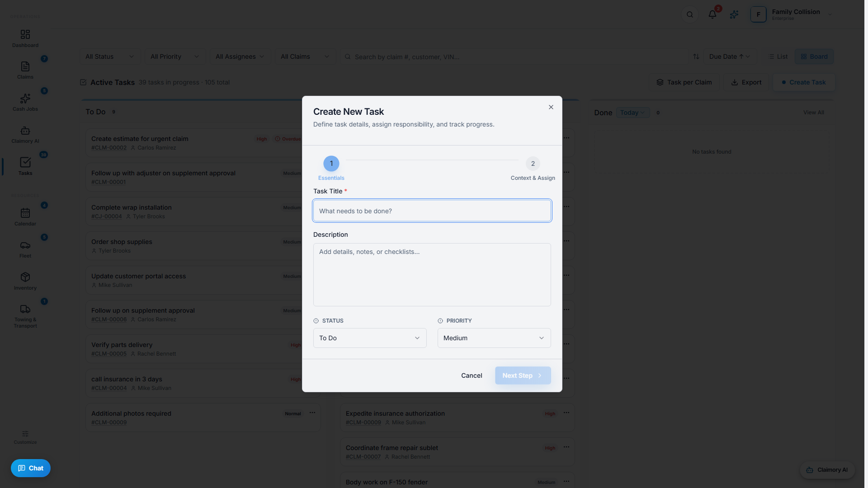Image resolution: width=868 pixels, height=488 pixels.
Task: Click the global search magnifier icon
Action: (x=689, y=14)
